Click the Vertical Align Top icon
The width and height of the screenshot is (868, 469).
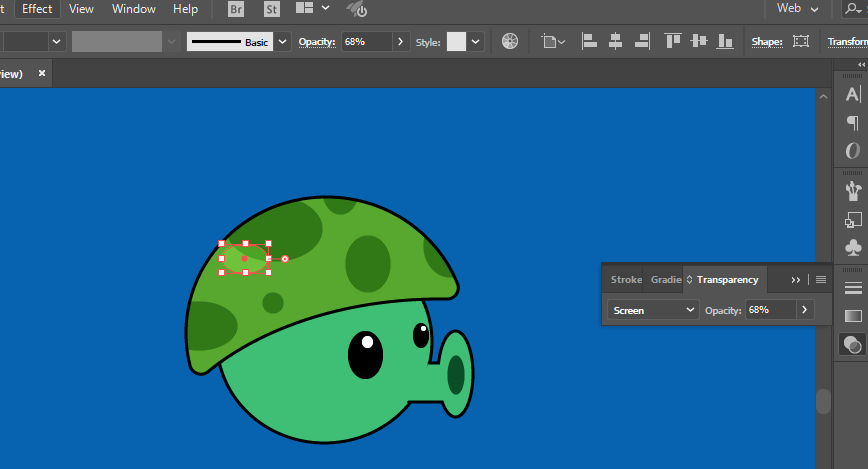[673, 42]
